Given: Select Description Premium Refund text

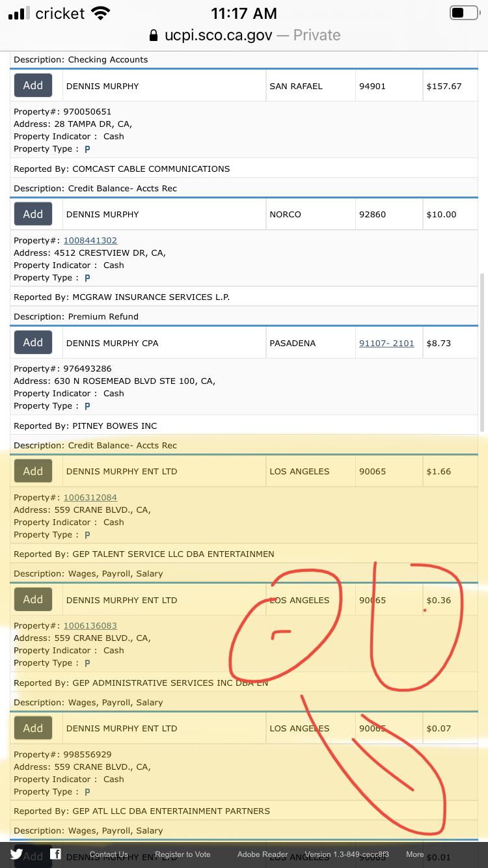Looking at the screenshot, I should [76, 316].
